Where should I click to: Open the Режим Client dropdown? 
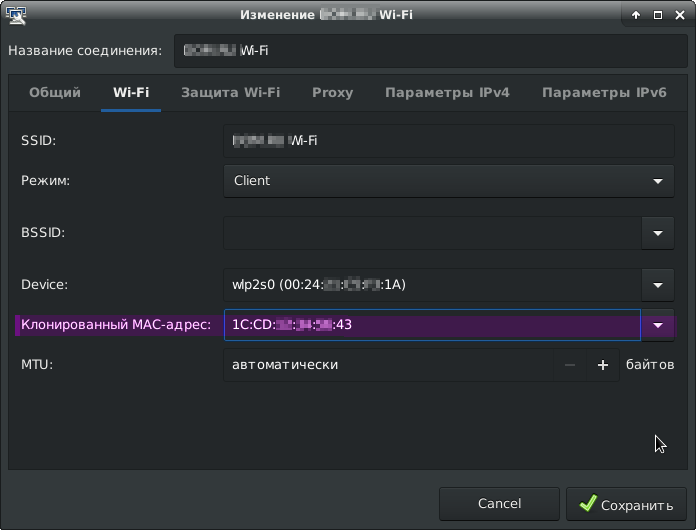[449, 181]
